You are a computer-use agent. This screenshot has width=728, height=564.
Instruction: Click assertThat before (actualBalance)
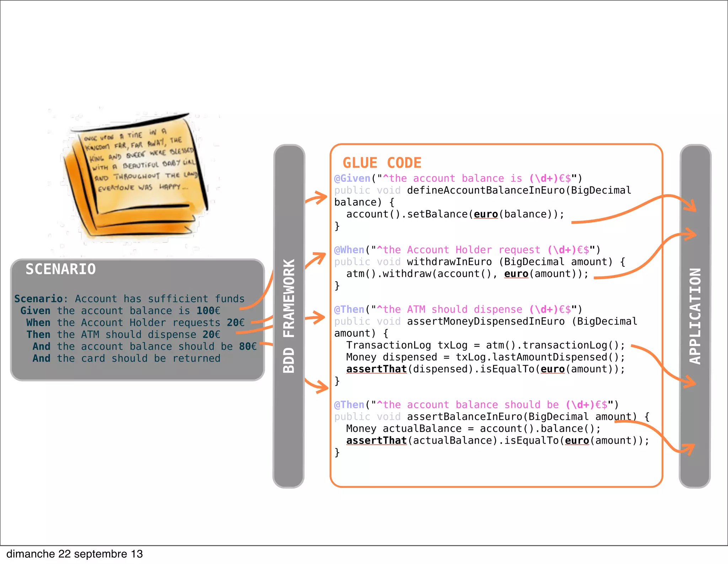[376, 441]
